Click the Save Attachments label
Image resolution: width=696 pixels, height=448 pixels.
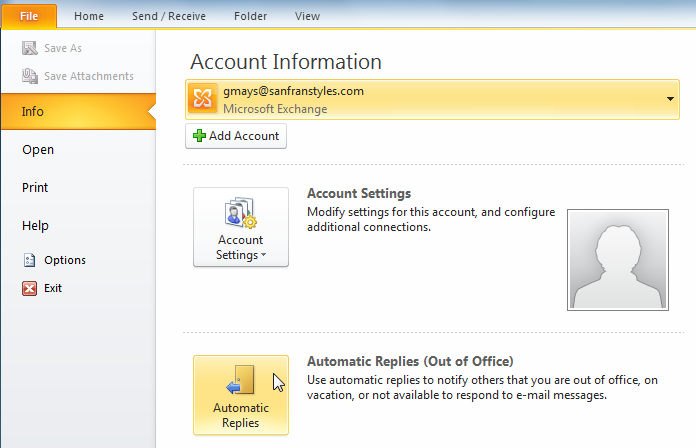tap(89, 76)
